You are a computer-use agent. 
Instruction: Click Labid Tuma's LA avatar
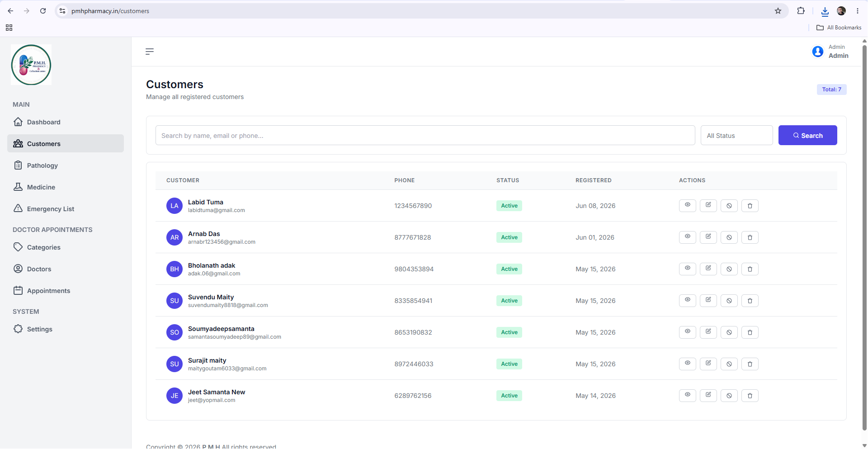(x=175, y=206)
